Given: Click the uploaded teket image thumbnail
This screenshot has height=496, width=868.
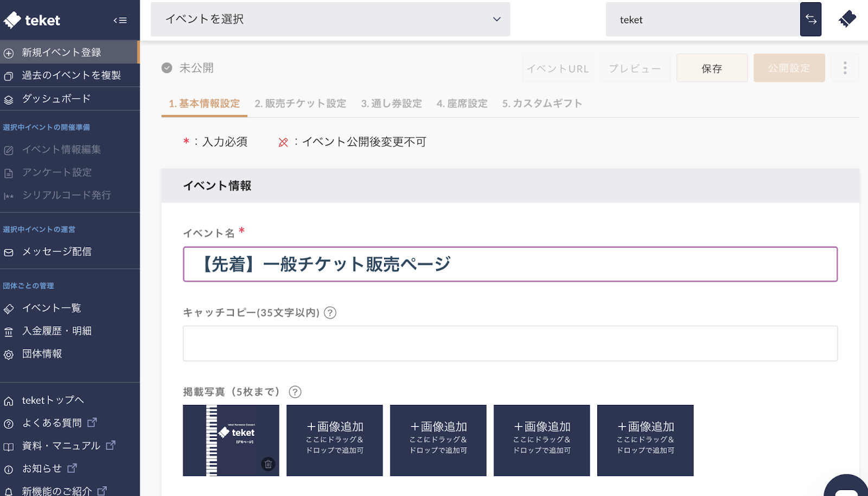Looking at the screenshot, I should click(x=231, y=440).
